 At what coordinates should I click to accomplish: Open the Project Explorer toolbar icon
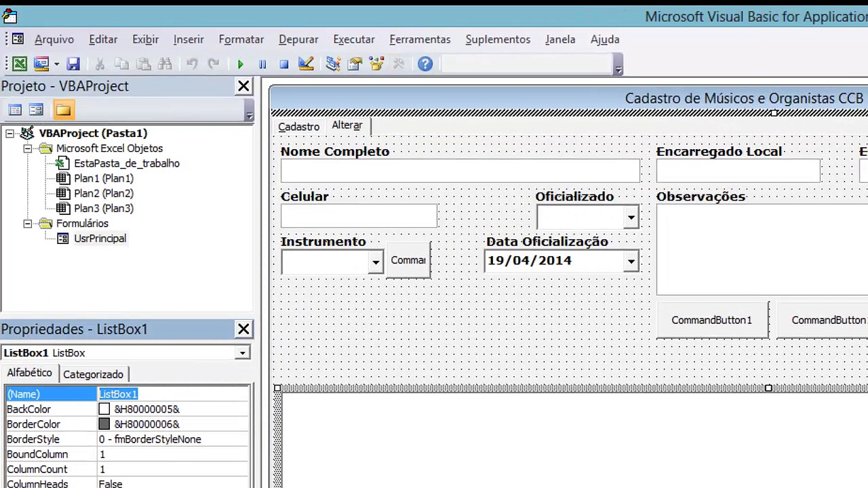coord(333,64)
